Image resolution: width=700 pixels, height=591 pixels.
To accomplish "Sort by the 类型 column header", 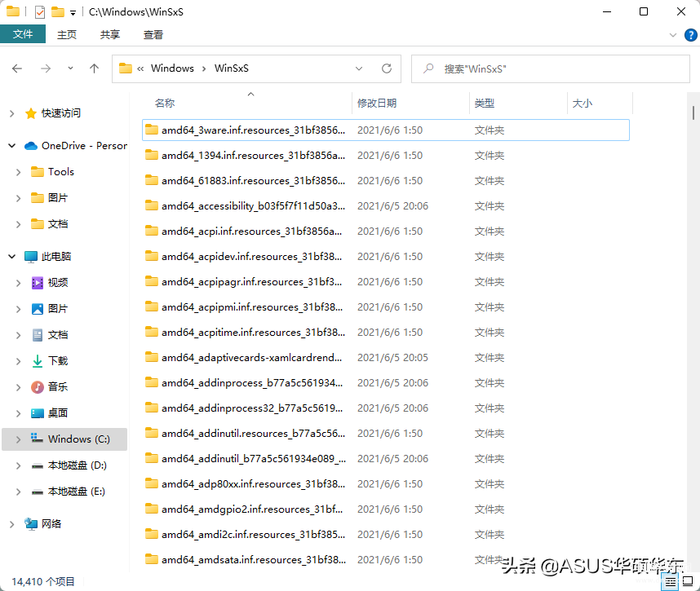I will click(485, 103).
